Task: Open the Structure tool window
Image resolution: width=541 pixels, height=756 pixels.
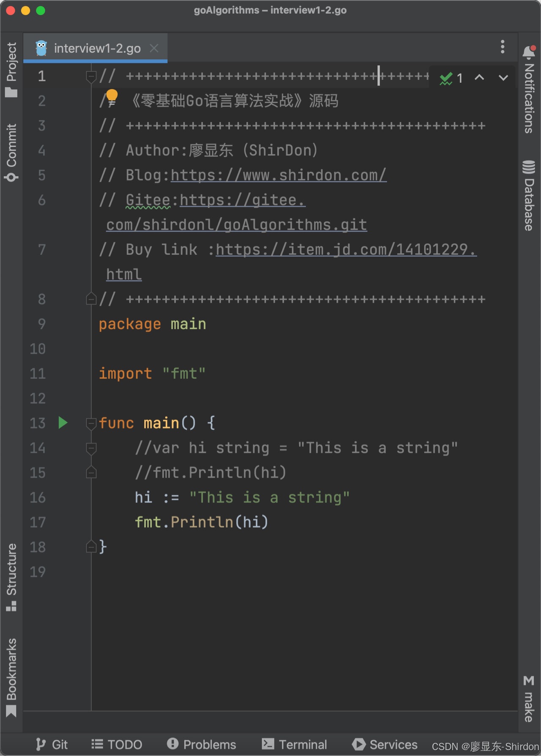Action: click(x=11, y=577)
